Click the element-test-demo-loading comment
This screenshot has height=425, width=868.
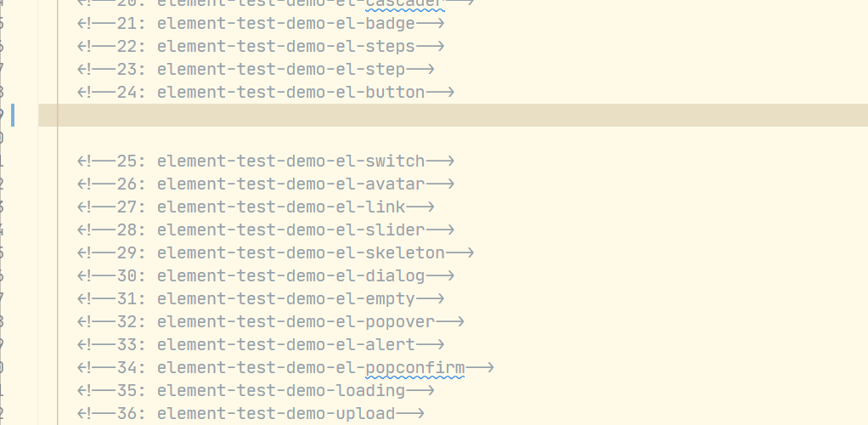pyautogui.click(x=255, y=391)
